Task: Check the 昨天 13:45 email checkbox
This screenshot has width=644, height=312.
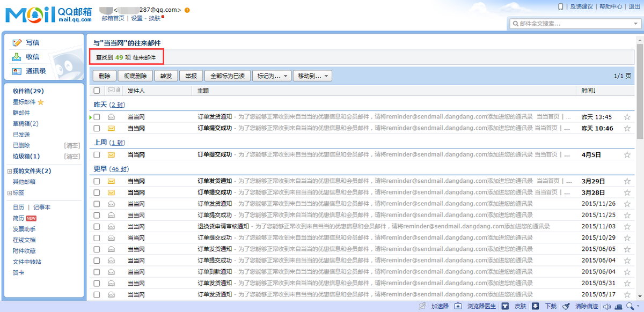Action: (x=97, y=117)
